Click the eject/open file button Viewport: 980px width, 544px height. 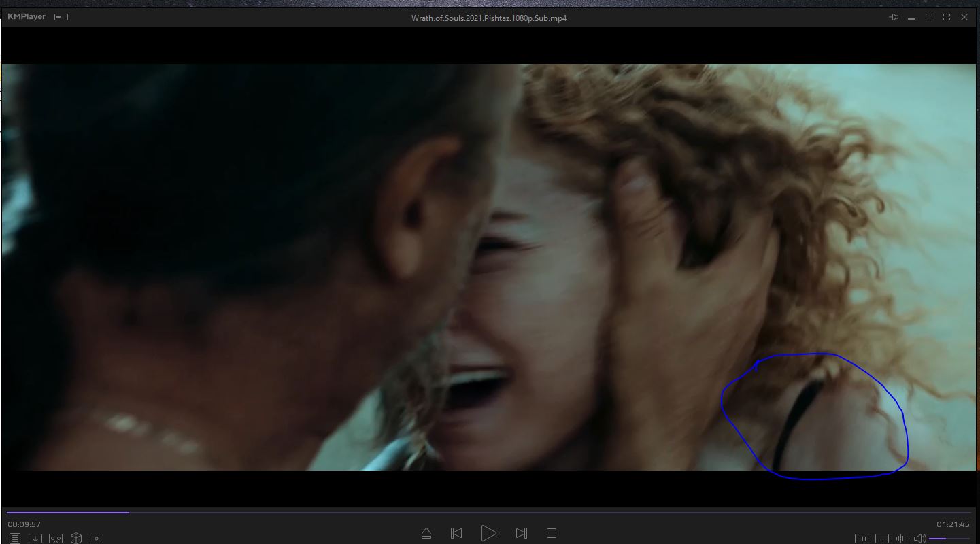click(x=426, y=533)
